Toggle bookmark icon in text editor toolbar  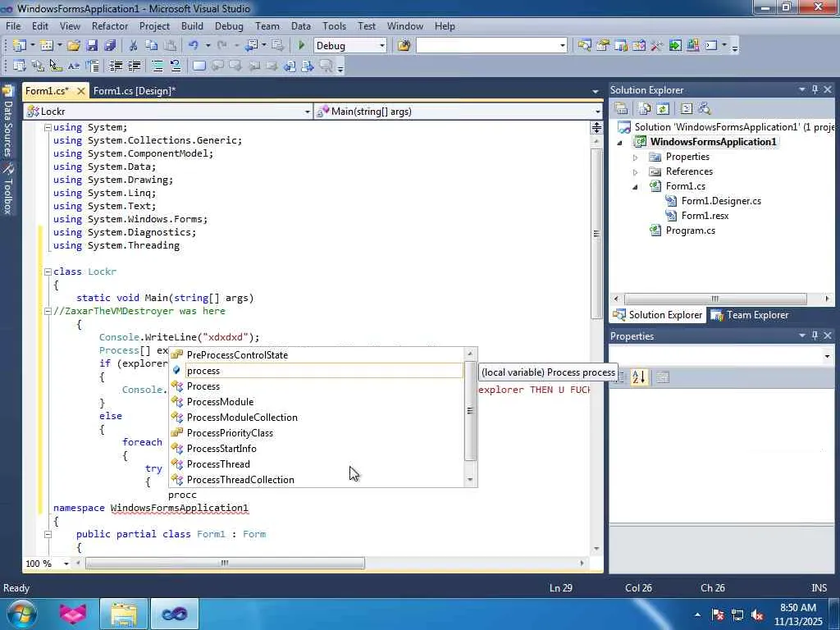(x=199, y=66)
